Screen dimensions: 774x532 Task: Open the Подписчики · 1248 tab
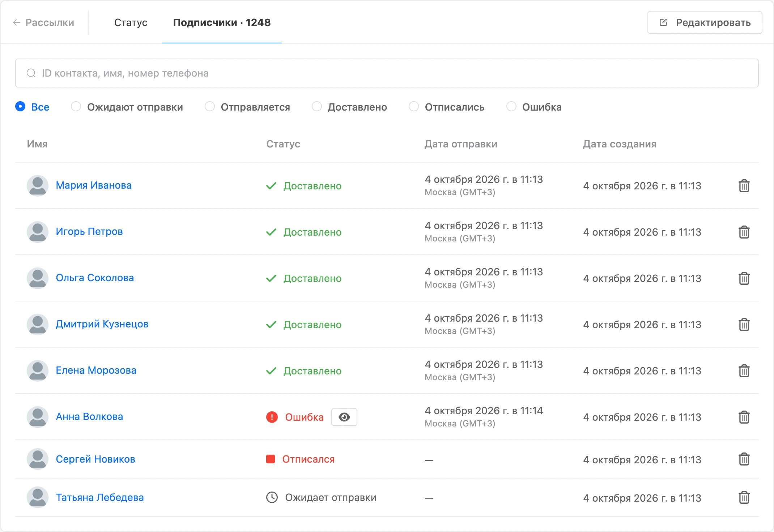[x=222, y=22]
